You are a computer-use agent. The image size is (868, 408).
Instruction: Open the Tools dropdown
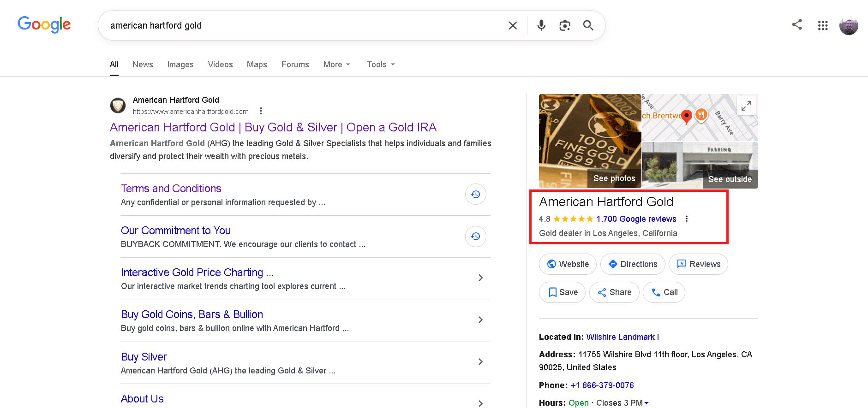pos(381,65)
